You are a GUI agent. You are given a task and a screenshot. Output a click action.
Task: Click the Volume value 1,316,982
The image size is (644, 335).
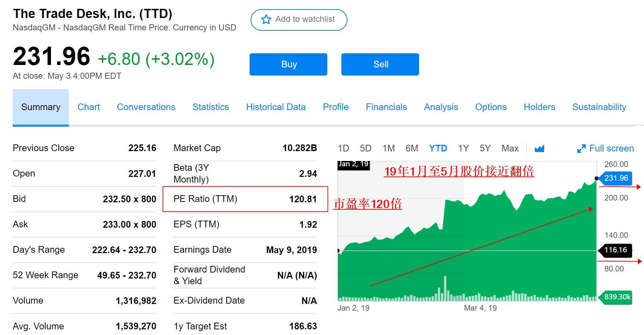point(136,301)
